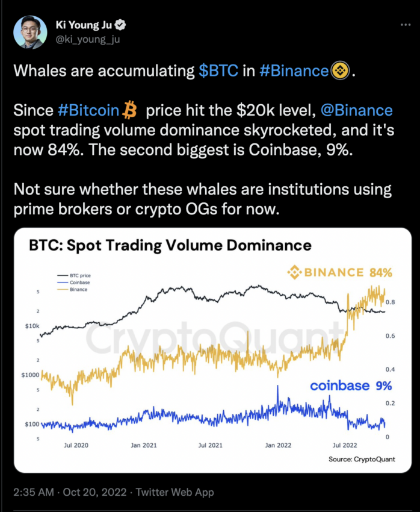Click the Ki Young Ju display name

[84, 25]
